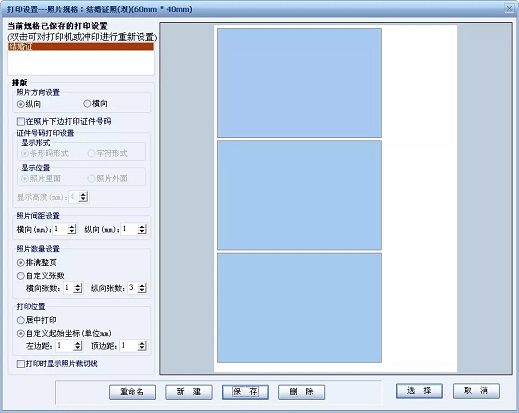519x413 pixels.
Task: Select the 横向 photo orientation radio button
Action: click(x=87, y=104)
